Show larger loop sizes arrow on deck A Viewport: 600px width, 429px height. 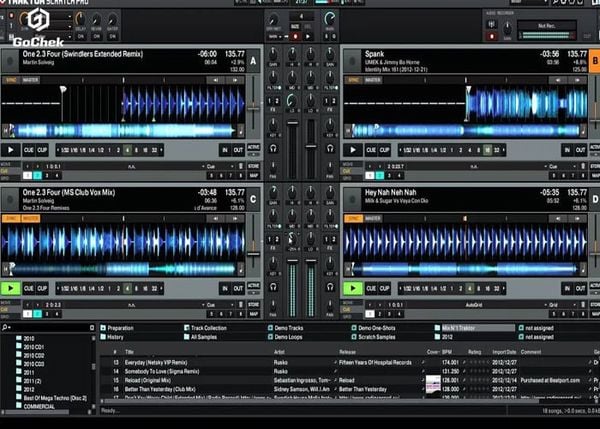161,150
